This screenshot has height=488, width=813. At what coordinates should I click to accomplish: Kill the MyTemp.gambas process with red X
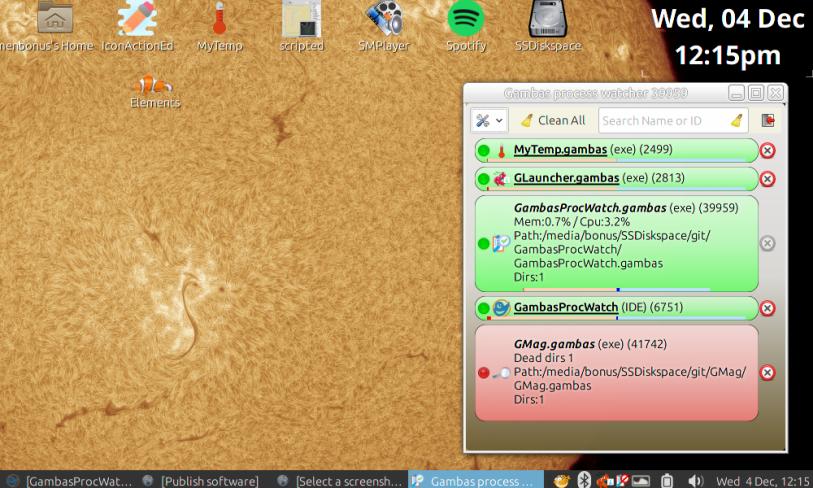coord(767,151)
